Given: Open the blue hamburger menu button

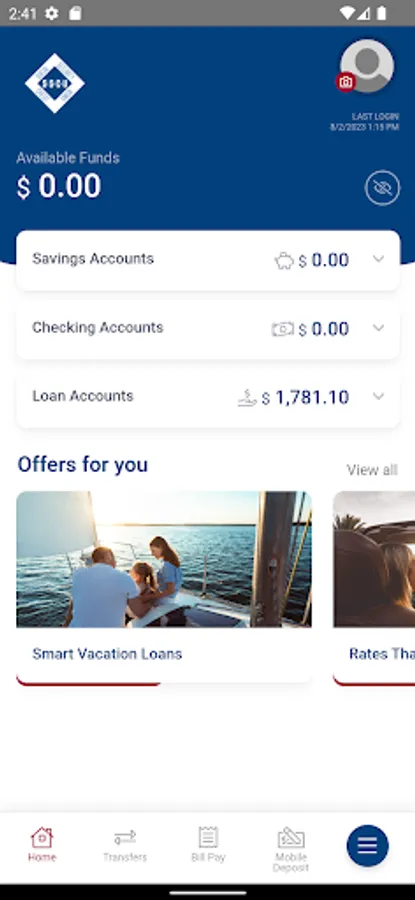Looking at the screenshot, I should pyautogui.click(x=367, y=845).
